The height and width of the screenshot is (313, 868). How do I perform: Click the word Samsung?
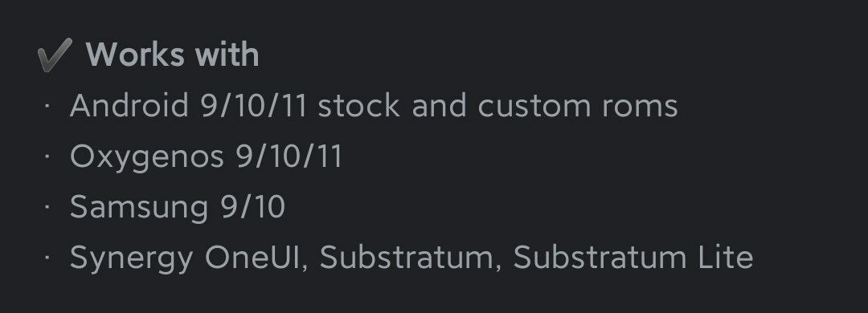click(x=140, y=207)
